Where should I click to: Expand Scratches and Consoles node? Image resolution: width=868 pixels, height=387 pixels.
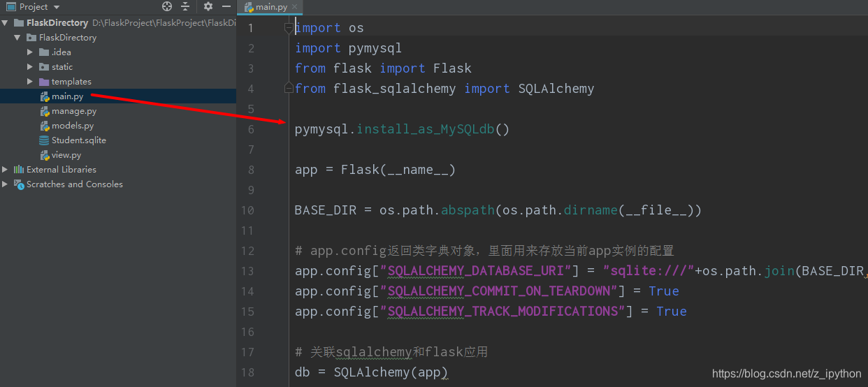[6, 184]
